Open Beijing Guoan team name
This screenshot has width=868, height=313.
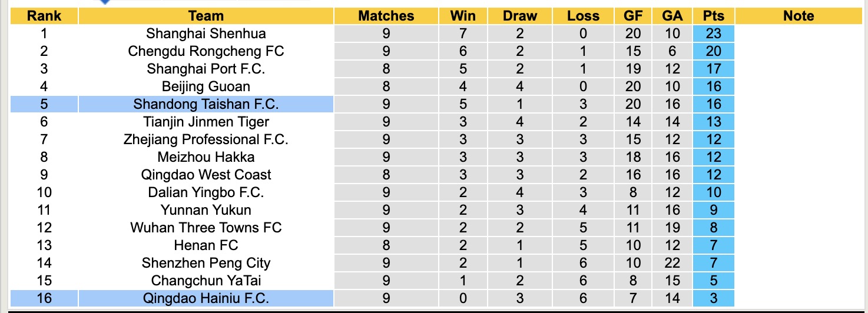[206, 86]
